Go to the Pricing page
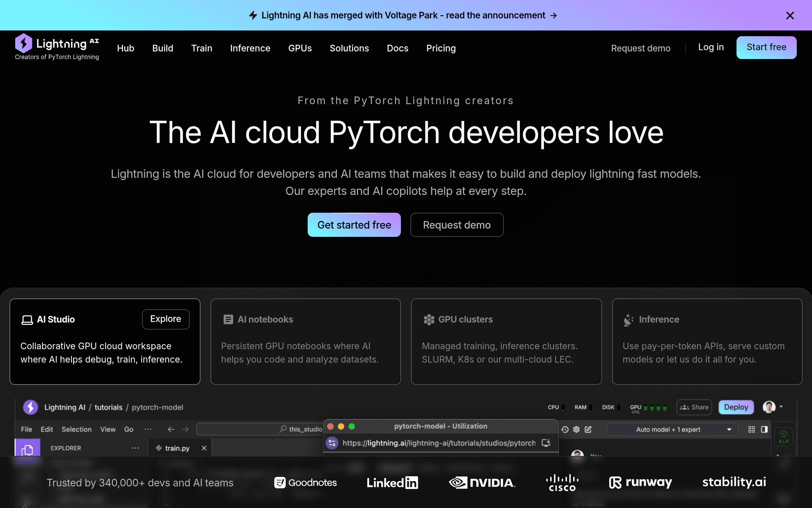 coord(441,48)
